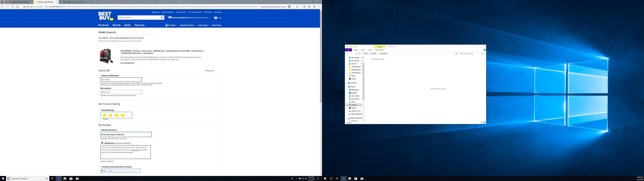
Task: Click File Explorer up-arrow navigation icon
Action: coord(357,53)
